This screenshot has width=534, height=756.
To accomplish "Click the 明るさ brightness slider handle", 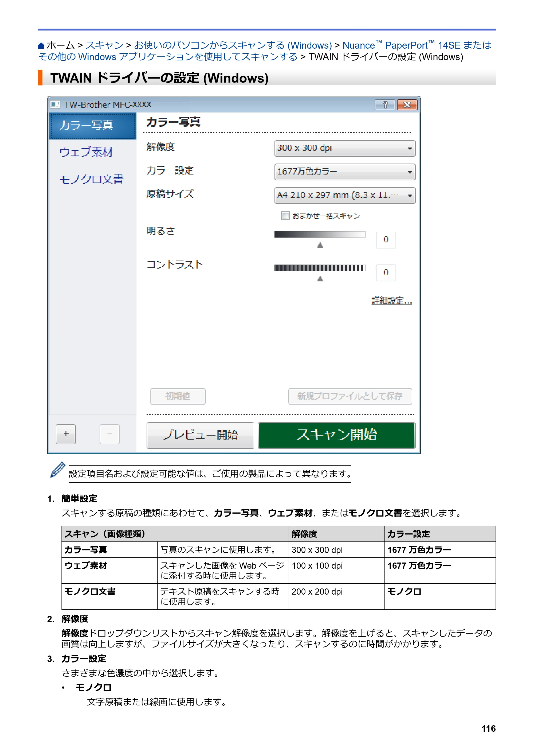I will (x=320, y=245).
